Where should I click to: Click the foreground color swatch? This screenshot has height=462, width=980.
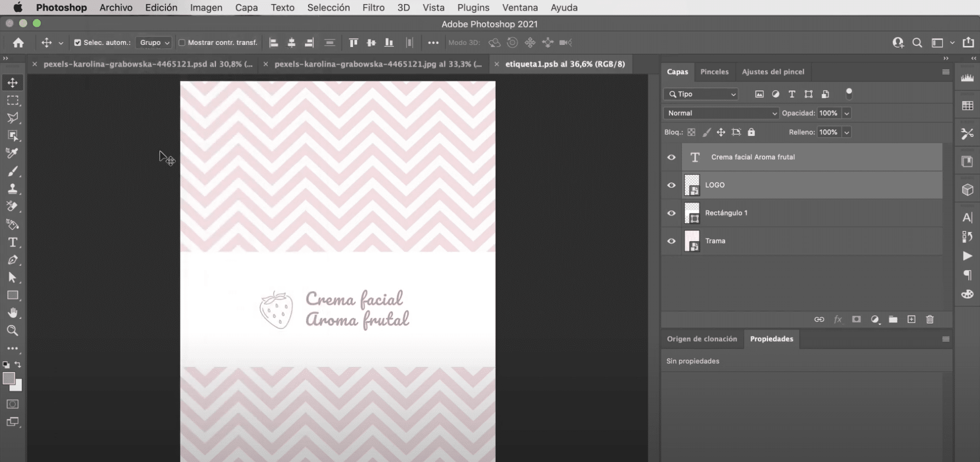[8, 379]
